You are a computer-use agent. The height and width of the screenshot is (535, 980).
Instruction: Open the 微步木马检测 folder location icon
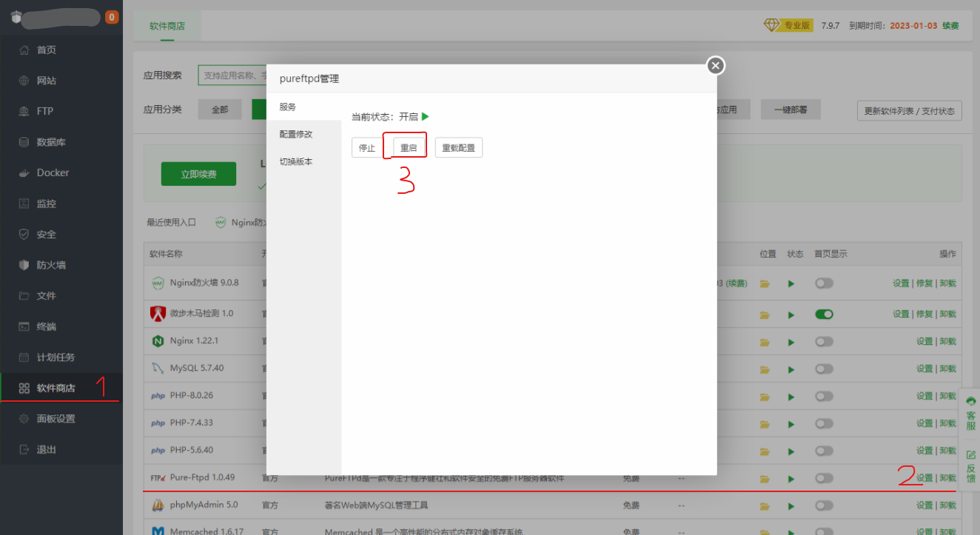[x=765, y=314]
